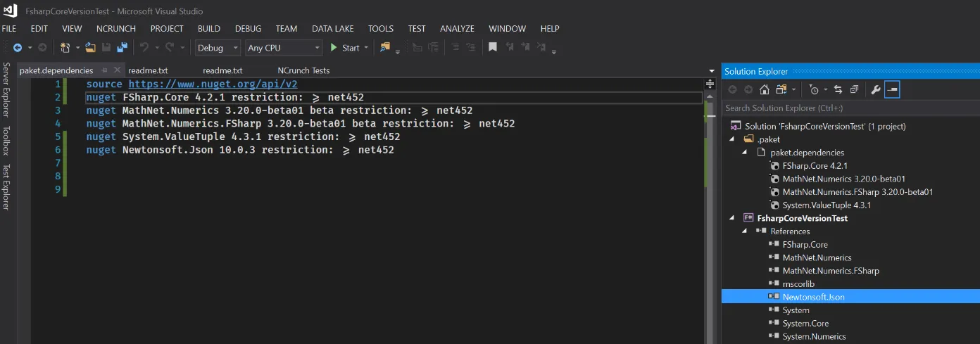Click the Open File folder icon
This screenshot has height=344, width=980.
[90, 48]
